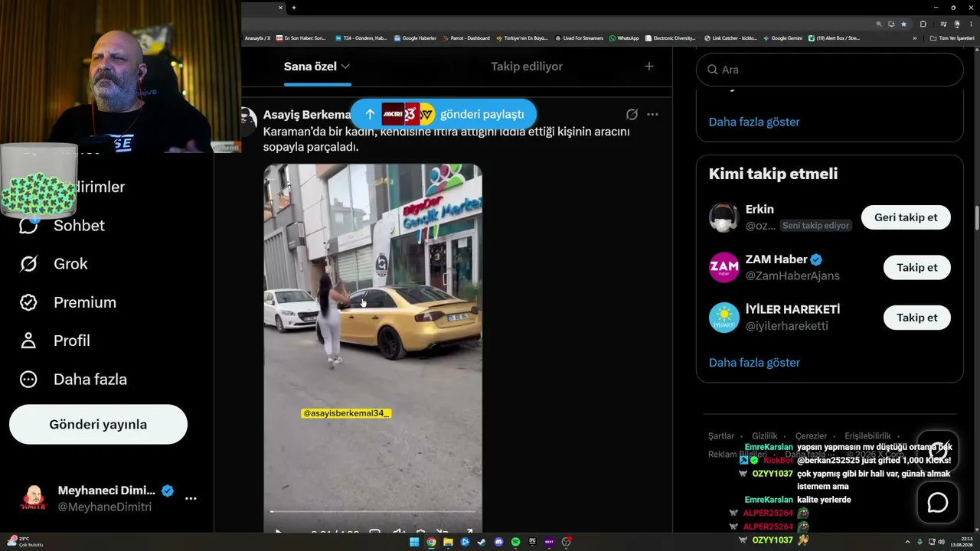This screenshot has width=980, height=551.
Task: Open Epic Games Launcher from taskbar
Action: [x=532, y=542]
